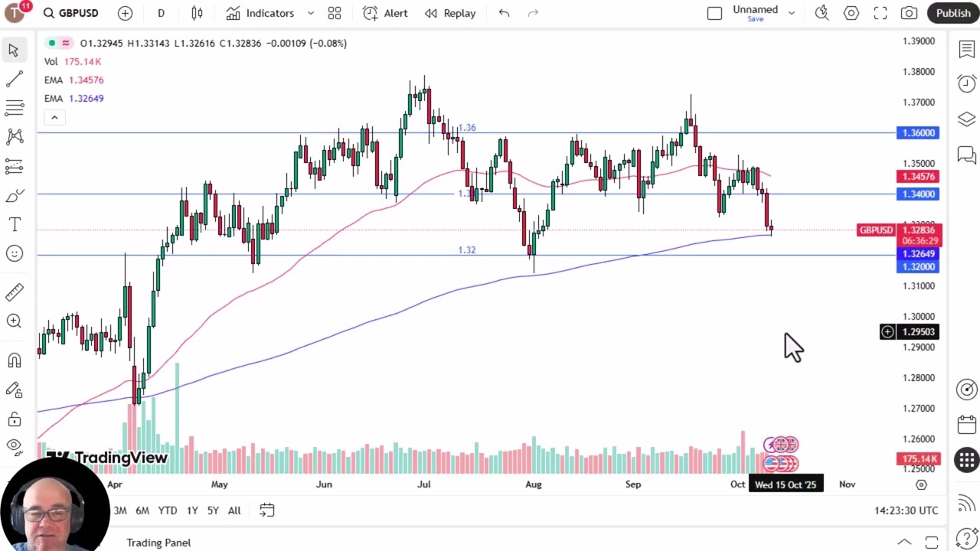Take a chart snapshot with camera icon
Screen dimensions: 980x551
pyautogui.click(x=909, y=13)
